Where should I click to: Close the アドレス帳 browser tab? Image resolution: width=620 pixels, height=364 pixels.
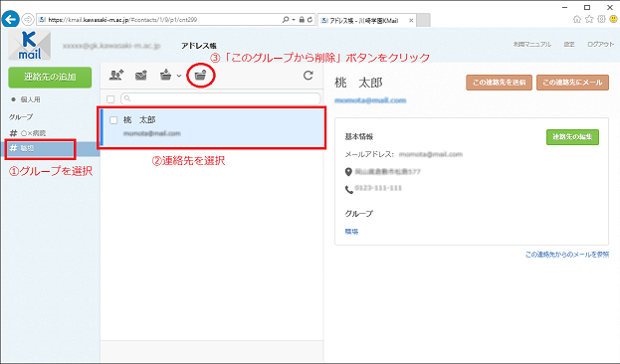[x=411, y=20]
